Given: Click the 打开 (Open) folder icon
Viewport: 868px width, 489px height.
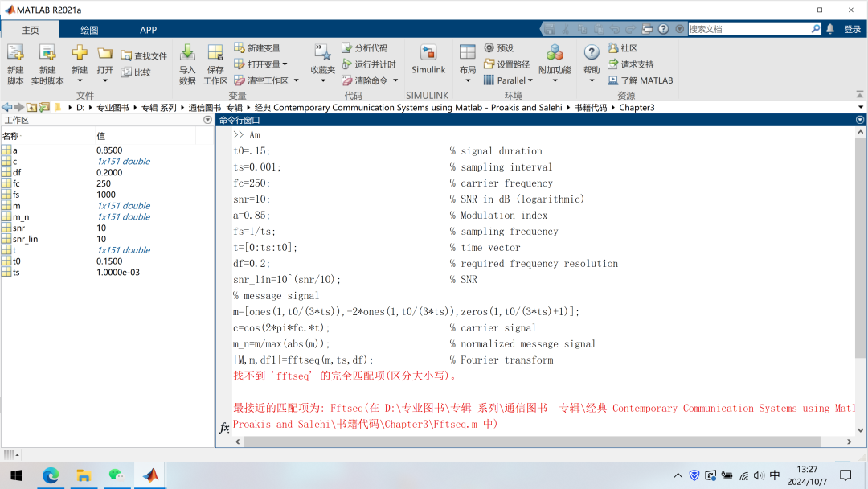Looking at the screenshot, I should pos(104,53).
